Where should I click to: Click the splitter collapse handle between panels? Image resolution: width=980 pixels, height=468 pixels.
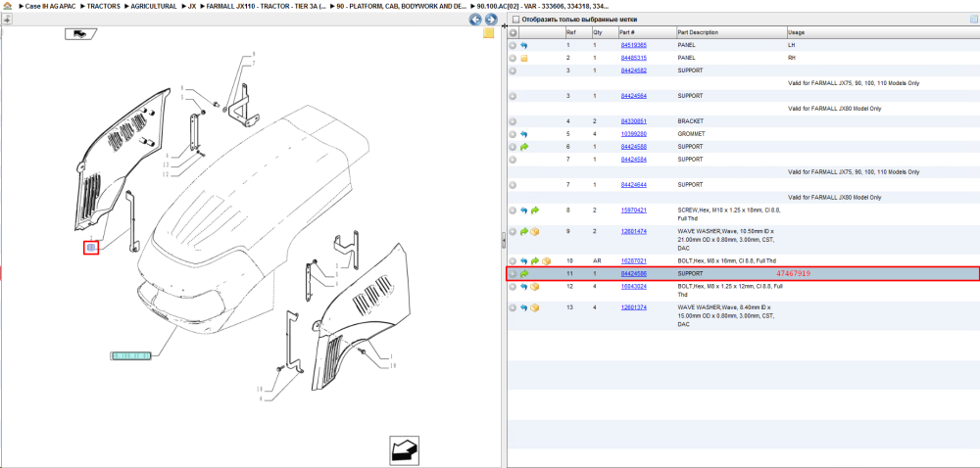click(x=504, y=240)
